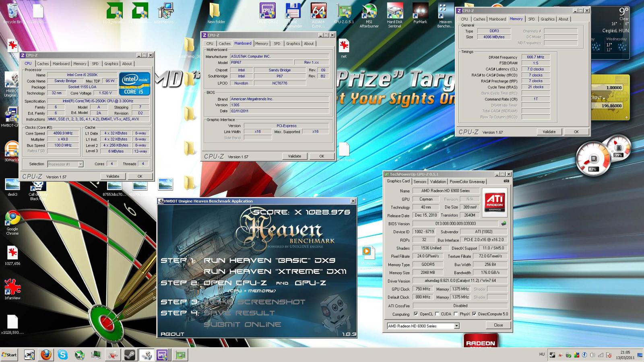Select SPD tab in the CPU-Z CPU window

(95, 64)
